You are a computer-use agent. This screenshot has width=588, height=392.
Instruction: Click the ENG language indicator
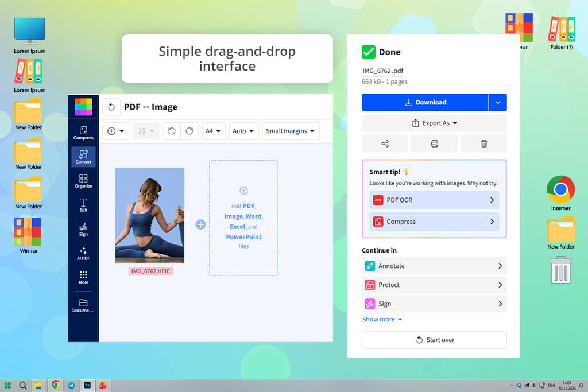click(x=551, y=385)
